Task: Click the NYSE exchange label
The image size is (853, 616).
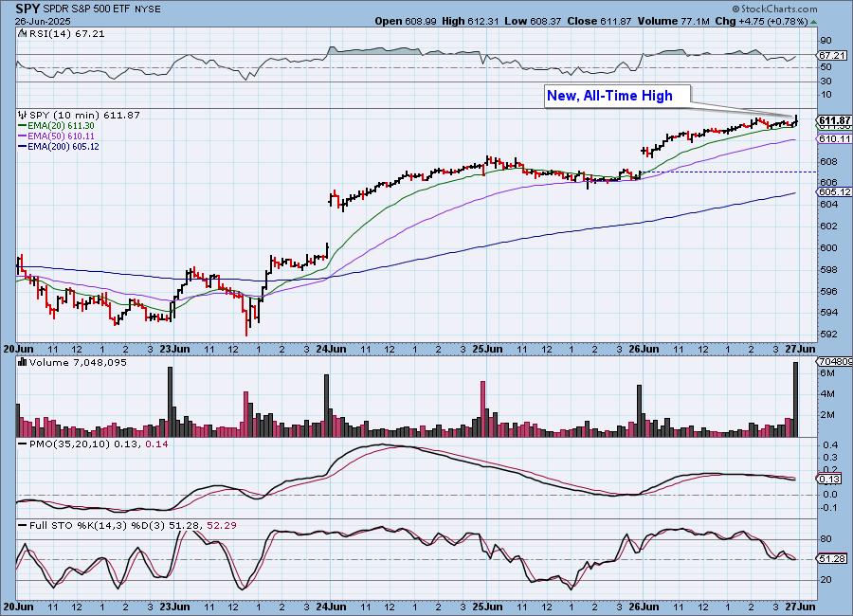Action: coord(148,9)
